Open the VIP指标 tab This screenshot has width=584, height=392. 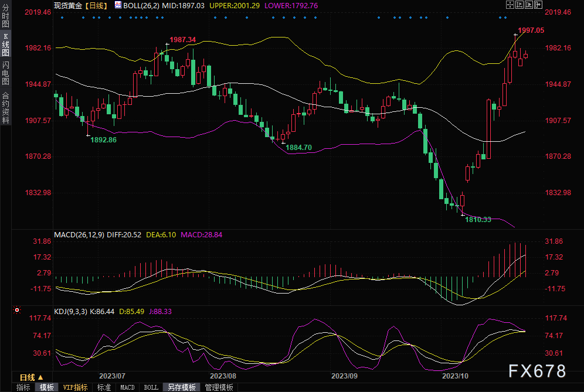point(75,387)
